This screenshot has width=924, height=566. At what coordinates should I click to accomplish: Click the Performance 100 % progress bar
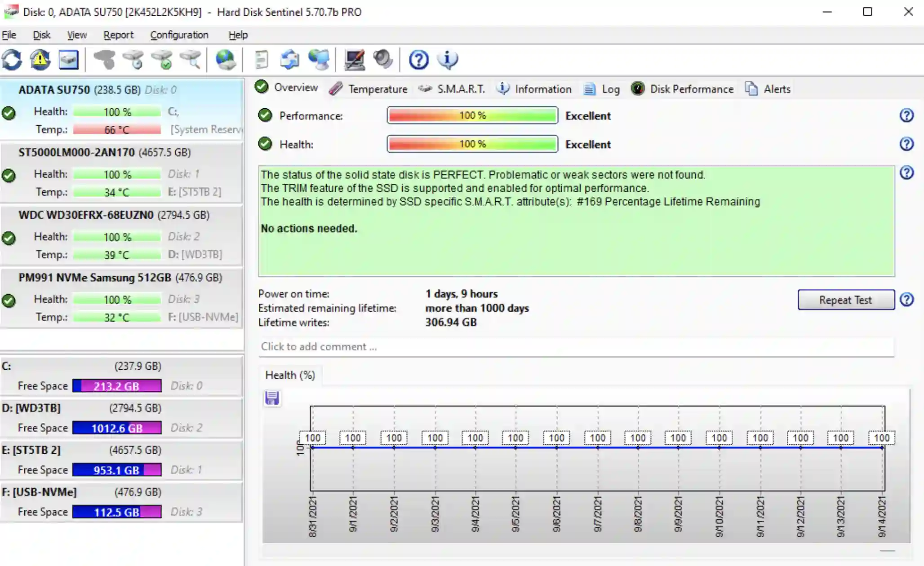[472, 115]
